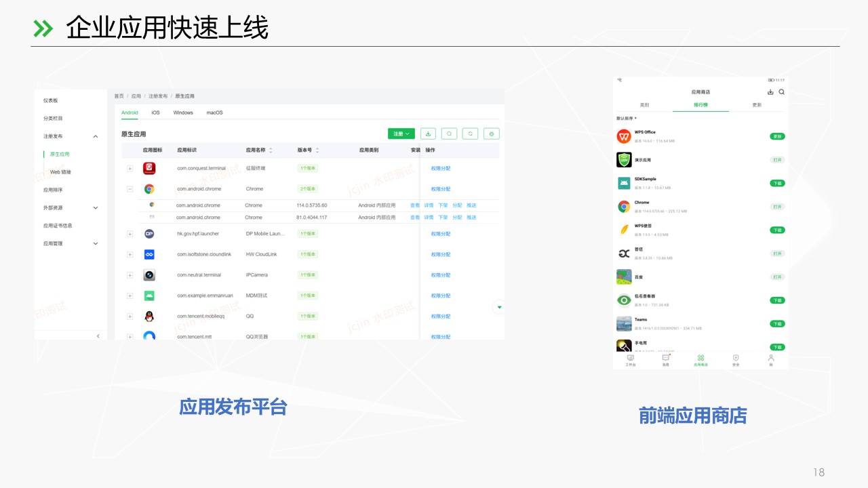The image size is (868, 488).
Task: Open the 注册 dropdown button
Action: coord(401,134)
